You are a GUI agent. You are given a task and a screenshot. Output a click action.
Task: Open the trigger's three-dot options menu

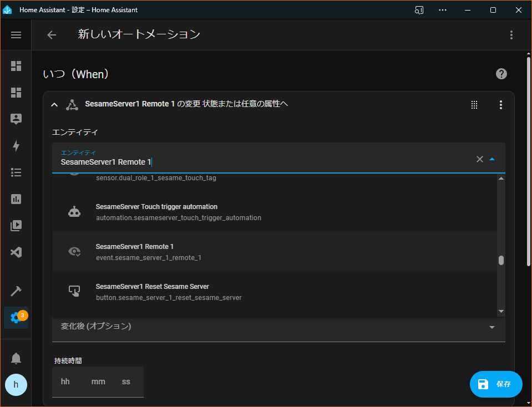click(500, 105)
